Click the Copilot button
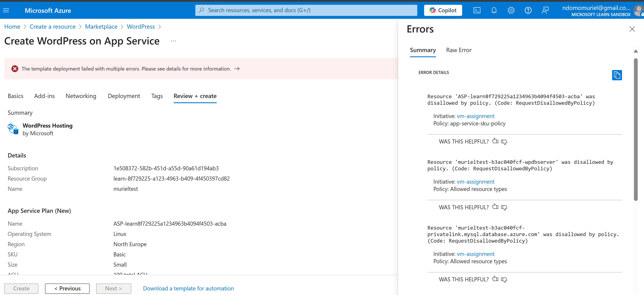This screenshot has height=295, width=644. point(443,10)
